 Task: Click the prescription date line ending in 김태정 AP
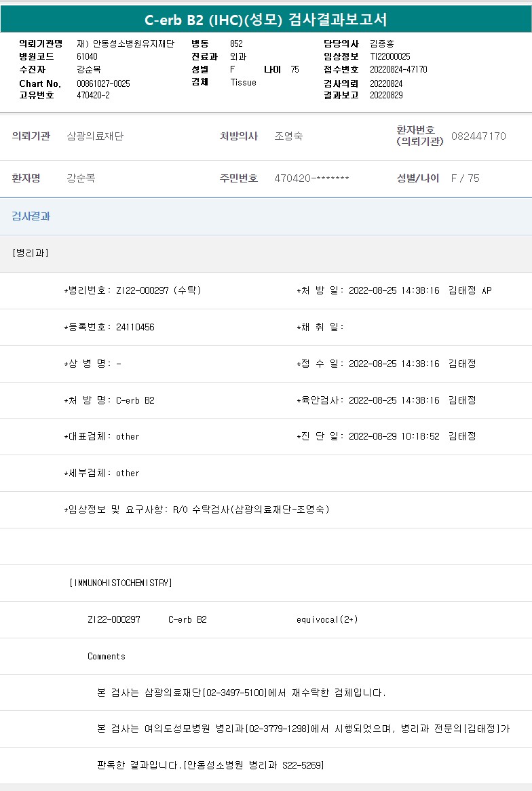pyautogui.click(x=394, y=290)
